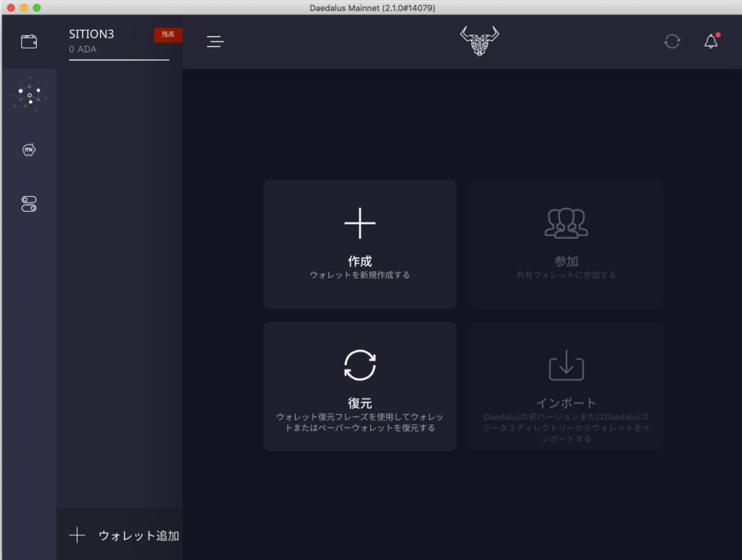Collapse the wallet list with the hamburger icon

(215, 41)
